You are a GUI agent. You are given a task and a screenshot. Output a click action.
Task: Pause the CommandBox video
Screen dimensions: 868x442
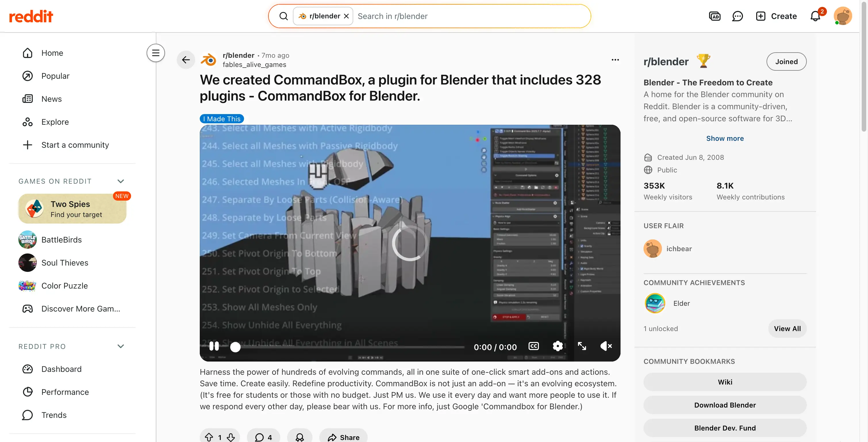pyautogui.click(x=214, y=346)
